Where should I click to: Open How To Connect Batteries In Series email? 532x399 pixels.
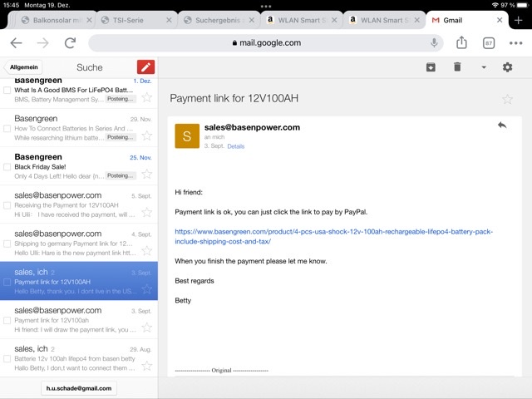79,128
